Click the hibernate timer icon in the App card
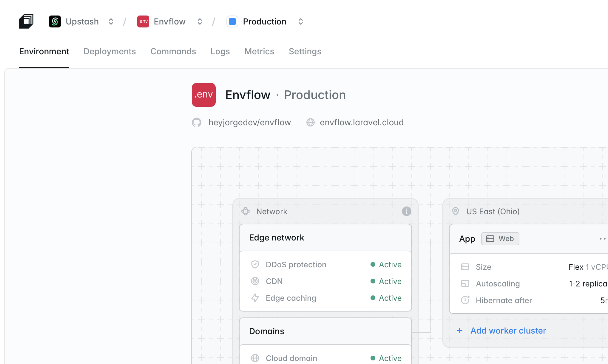Image resolution: width=608 pixels, height=364 pixels. 465,300
